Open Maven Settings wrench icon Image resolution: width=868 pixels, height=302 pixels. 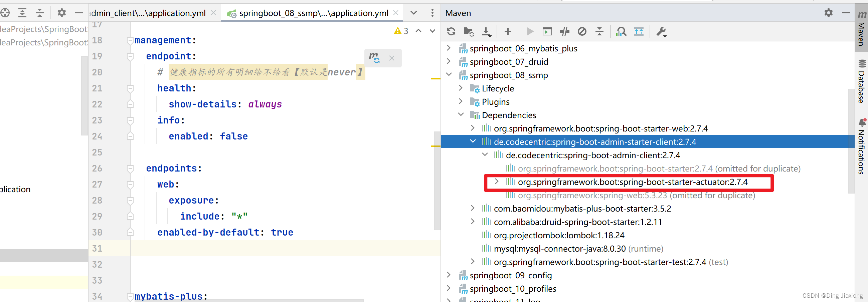pyautogui.click(x=661, y=32)
